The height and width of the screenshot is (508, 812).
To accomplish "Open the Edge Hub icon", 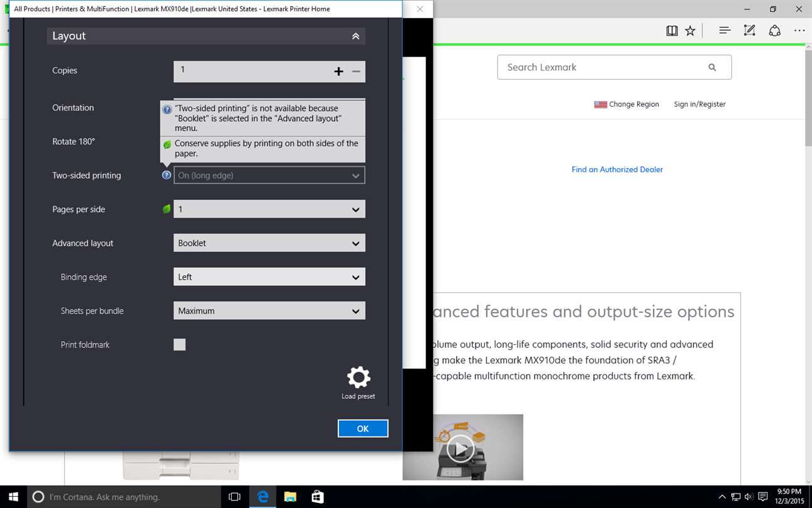I will pos(725,30).
